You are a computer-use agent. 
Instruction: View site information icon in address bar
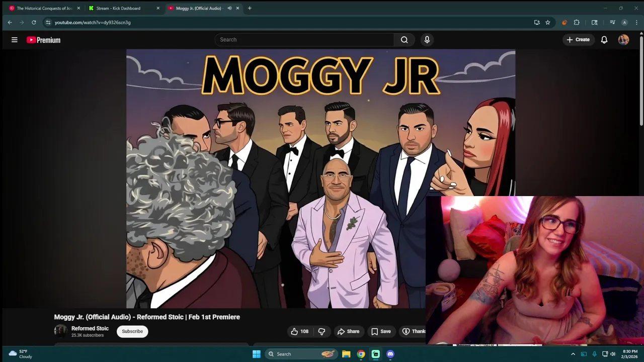48,22
